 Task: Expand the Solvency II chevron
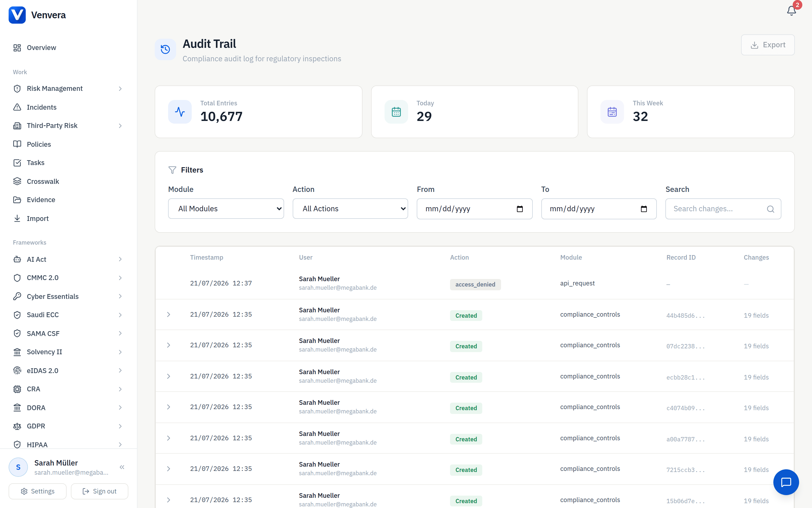[120, 352]
